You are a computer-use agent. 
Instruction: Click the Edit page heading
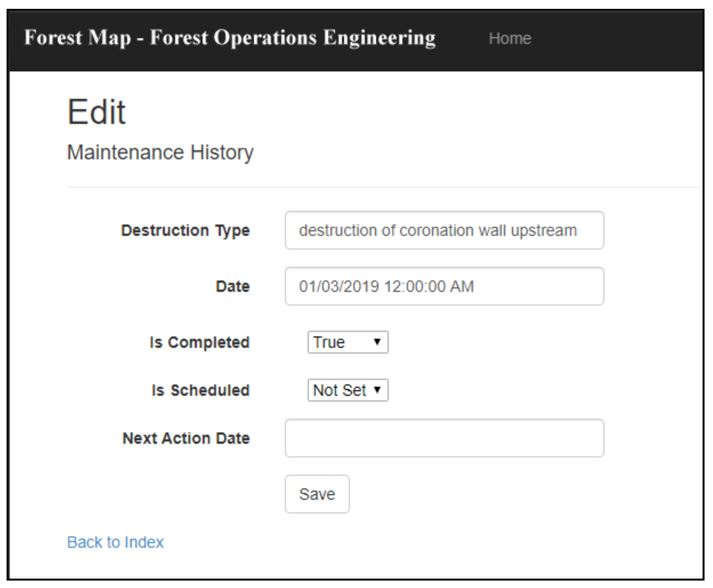pos(96,112)
